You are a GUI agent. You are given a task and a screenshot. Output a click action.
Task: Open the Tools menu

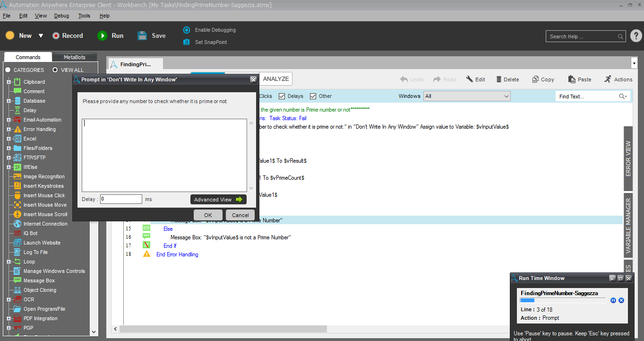tap(84, 16)
